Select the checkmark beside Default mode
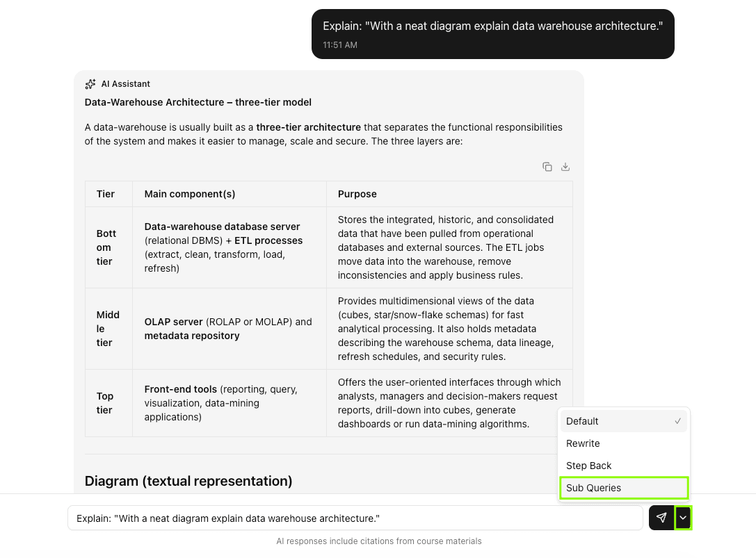This screenshot has width=756, height=558. tap(678, 421)
